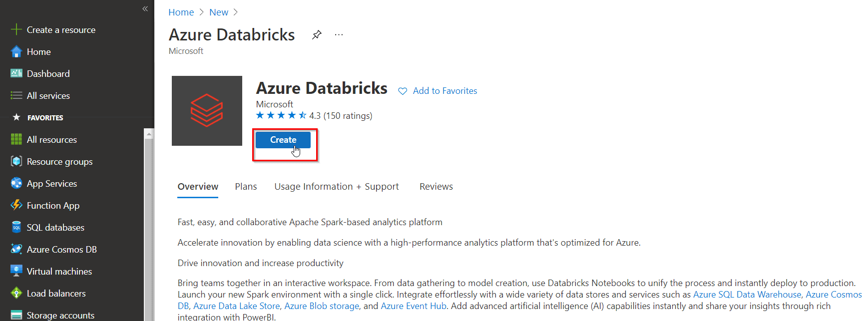
Task: Click the FAVORITES star header
Action: point(16,117)
